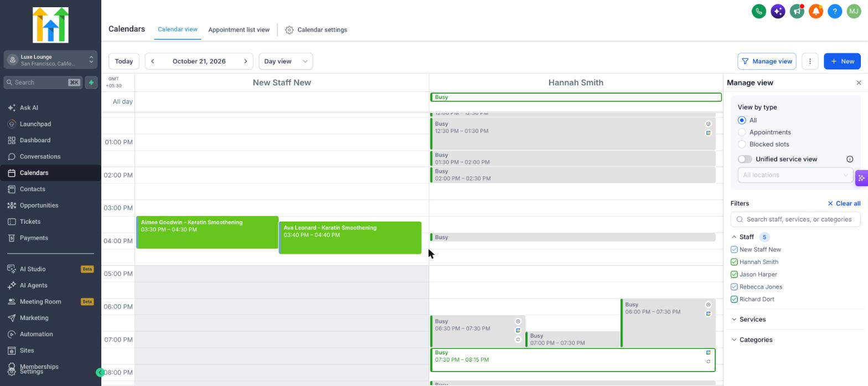Open the All locations dropdown

pyautogui.click(x=795, y=175)
